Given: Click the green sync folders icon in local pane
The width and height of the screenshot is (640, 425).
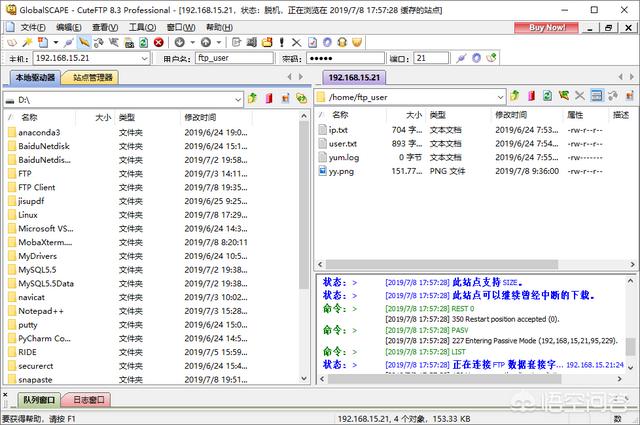Looking at the screenshot, I should [x=302, y=98].
